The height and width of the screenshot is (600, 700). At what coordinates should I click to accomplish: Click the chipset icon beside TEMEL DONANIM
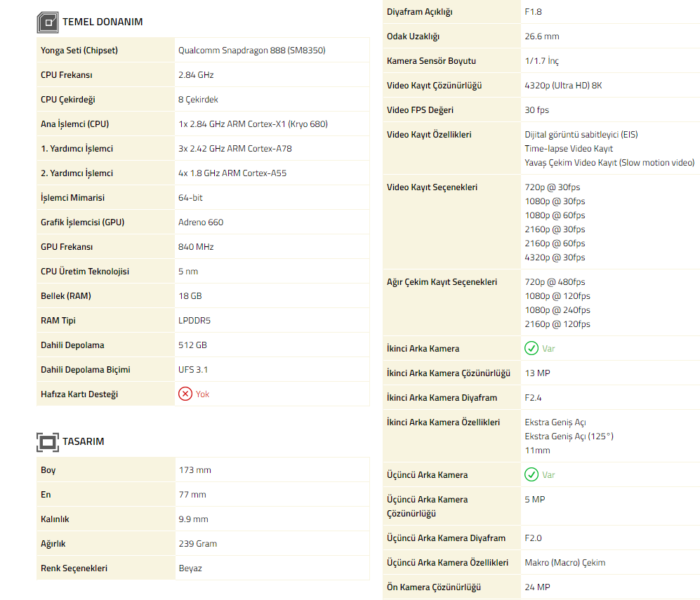(x=48, y=22)
